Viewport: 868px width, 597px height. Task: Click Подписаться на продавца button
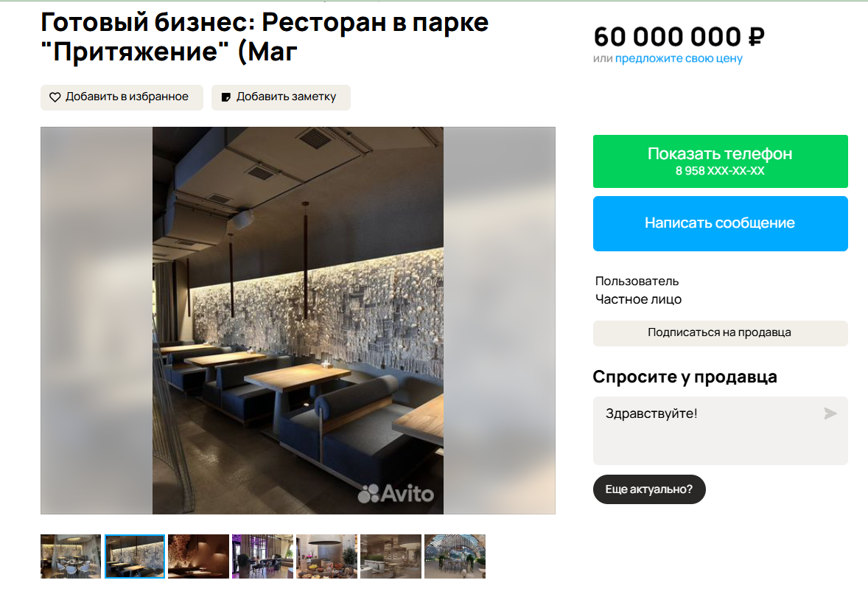[x=720, y=333]
